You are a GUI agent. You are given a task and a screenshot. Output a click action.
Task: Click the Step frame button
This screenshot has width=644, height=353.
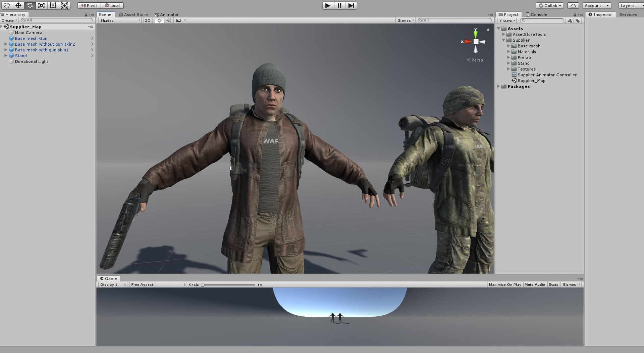pos(351,5)
